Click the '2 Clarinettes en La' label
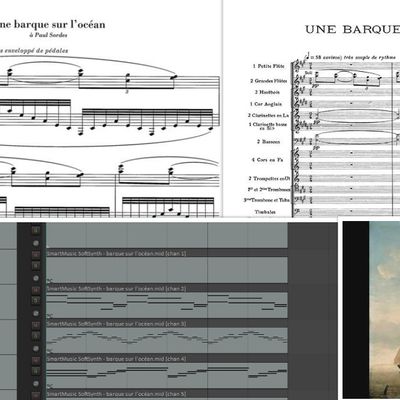Viewport: 400px width, 400px height. tap(268, 115)
